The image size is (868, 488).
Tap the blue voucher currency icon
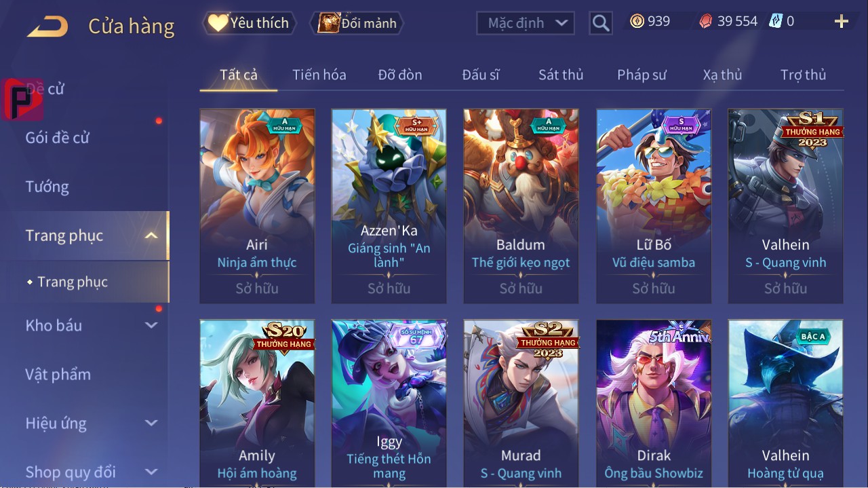point(775,21)
